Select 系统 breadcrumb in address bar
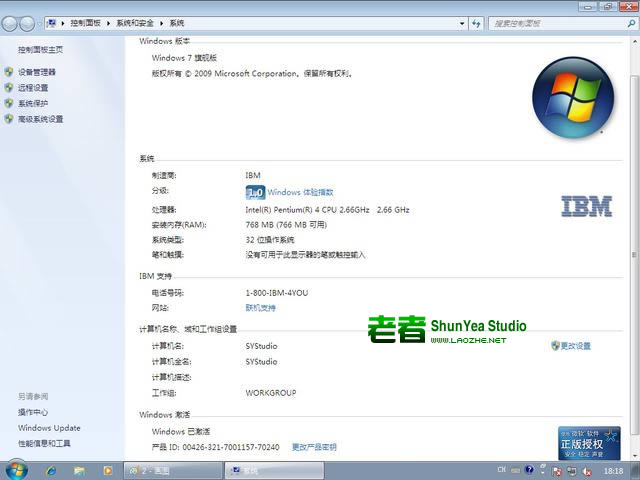This screenshot has width=640, height=480. tap(177, 23)
